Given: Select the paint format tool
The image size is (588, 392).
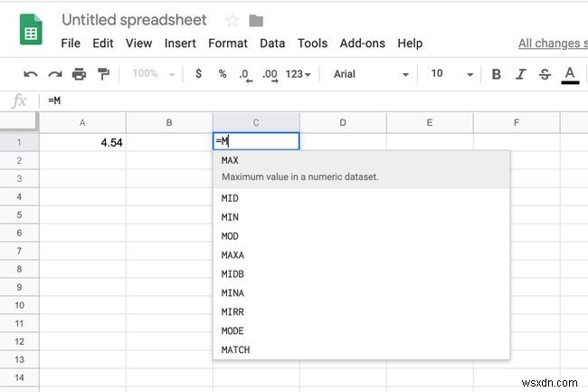Looking at the screenshot, I should click(x=102, y=74).
